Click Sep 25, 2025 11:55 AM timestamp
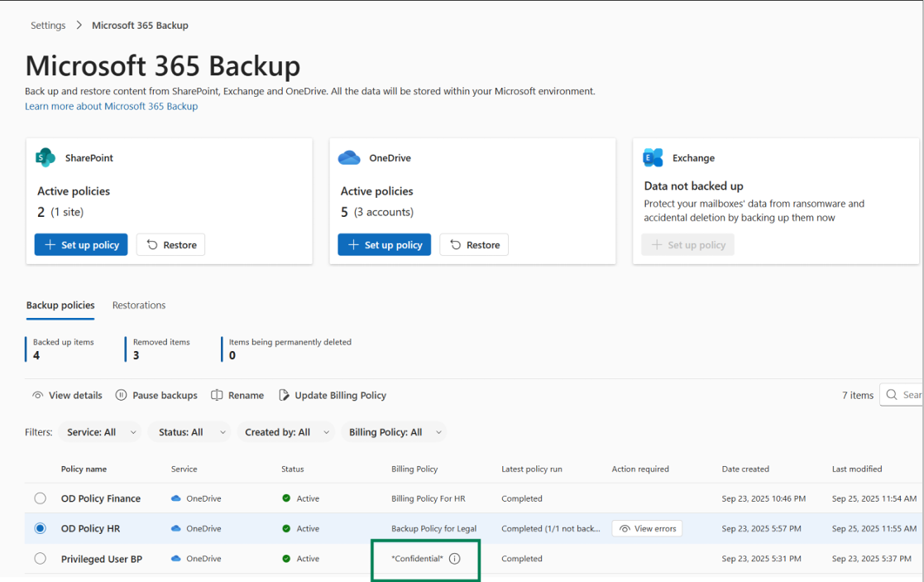The image size is (924, 582). 874,528
